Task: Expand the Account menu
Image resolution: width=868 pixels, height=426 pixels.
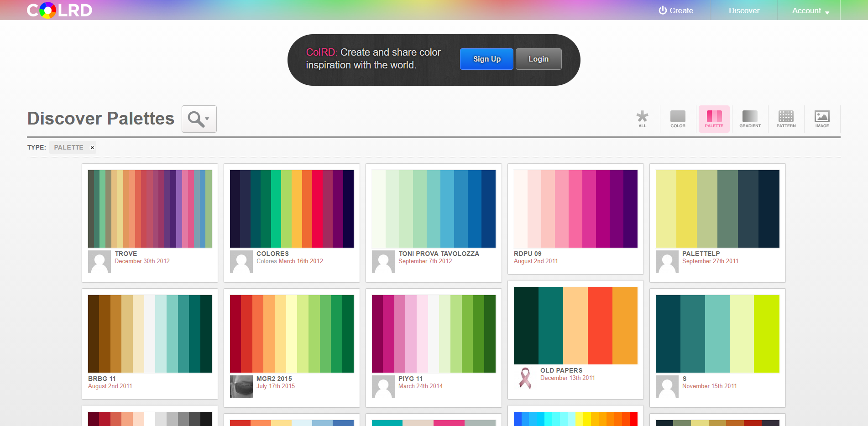Action: coord(810,10)
